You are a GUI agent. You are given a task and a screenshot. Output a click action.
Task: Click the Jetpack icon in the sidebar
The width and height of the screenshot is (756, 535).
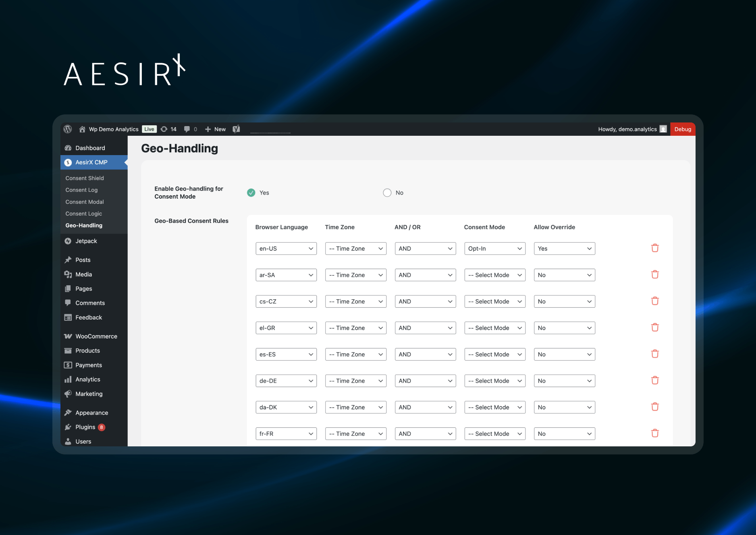(68, 241)
